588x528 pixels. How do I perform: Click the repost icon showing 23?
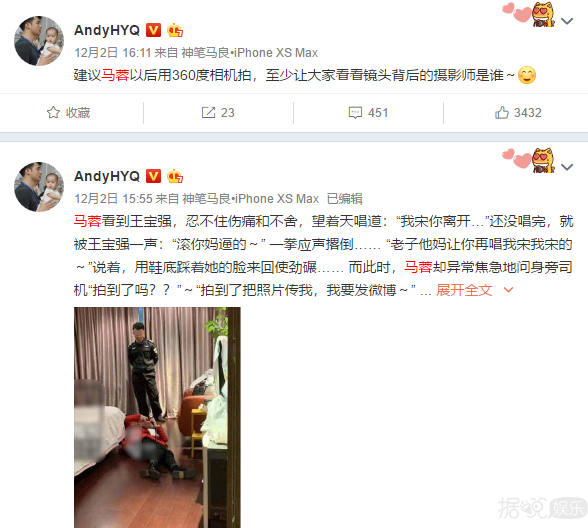point(208,112)
